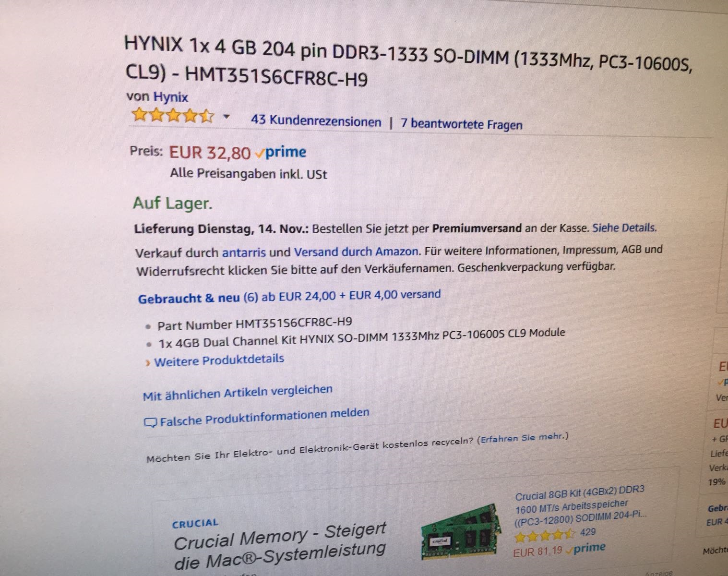728x576 pixels.
Task: Open the Siehe Details delivery link
Action: coord(624,228)
